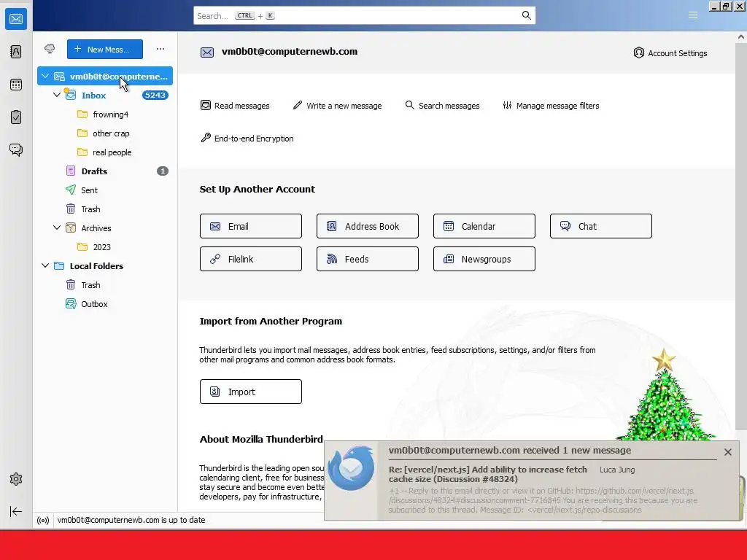
Task: Open the notification message subject
Action: [488, 474]
